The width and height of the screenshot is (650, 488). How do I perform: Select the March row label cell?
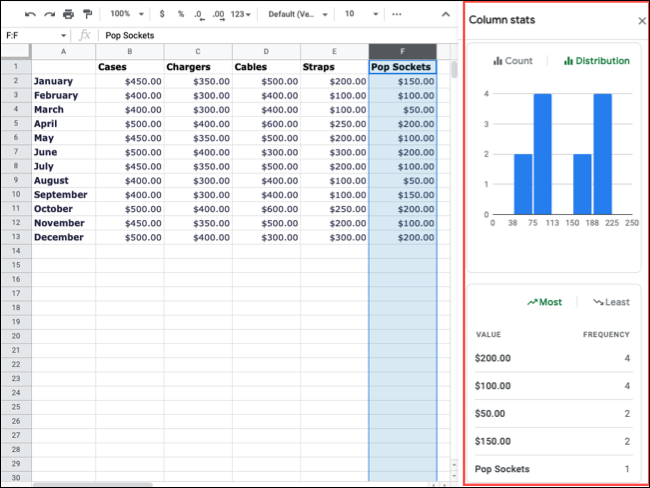(x=63, y=109)
